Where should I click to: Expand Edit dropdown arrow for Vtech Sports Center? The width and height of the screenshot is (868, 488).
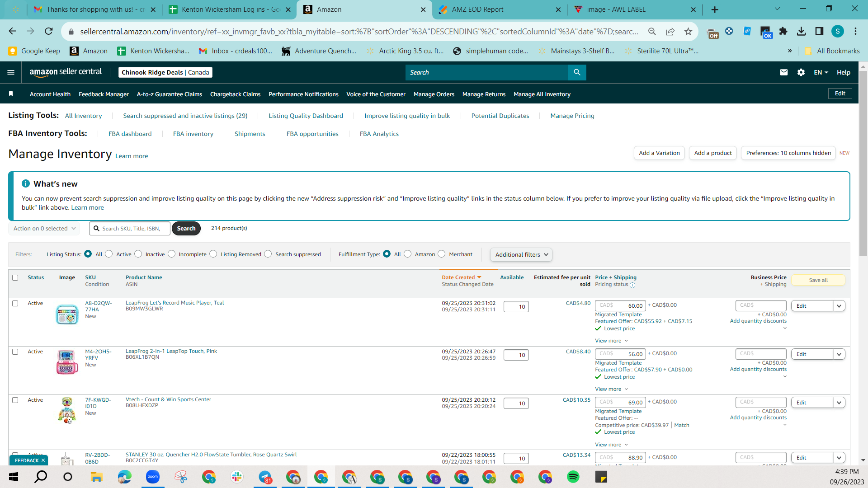pos(840,403)
